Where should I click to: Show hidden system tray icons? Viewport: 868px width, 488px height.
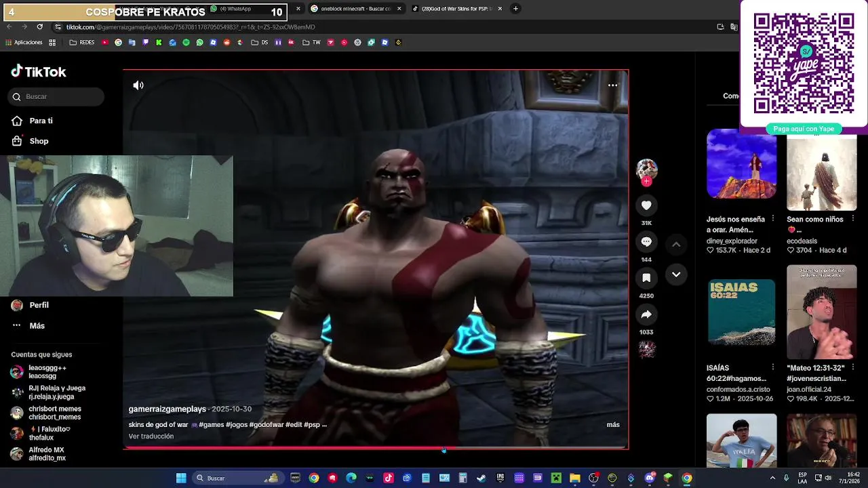(772, 478)
